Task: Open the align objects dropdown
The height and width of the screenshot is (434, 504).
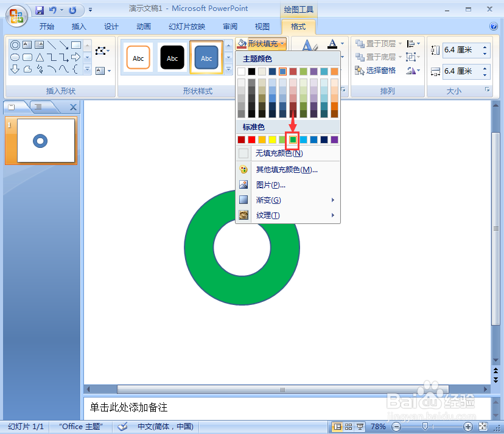Action: (413, 43)
